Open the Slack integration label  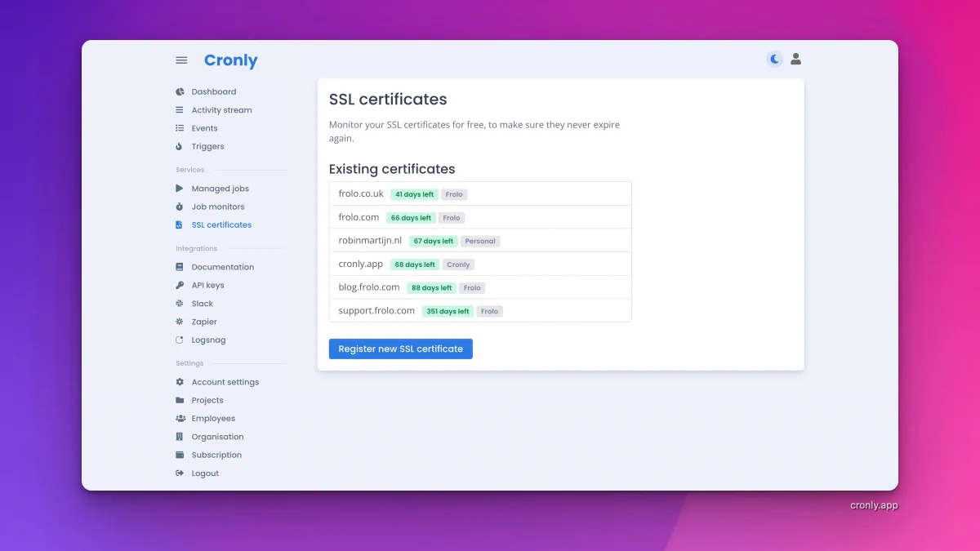point(203,304)
